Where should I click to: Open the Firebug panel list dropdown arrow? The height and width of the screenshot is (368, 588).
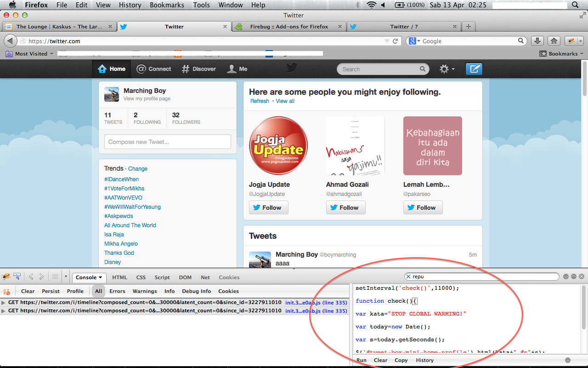[x=66, y=277]
